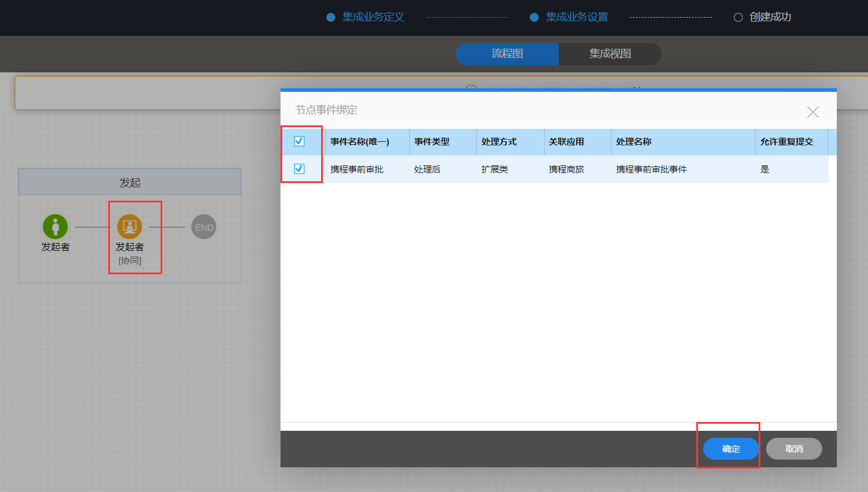Click the 创建成功 step circle

tap(738, 18)
